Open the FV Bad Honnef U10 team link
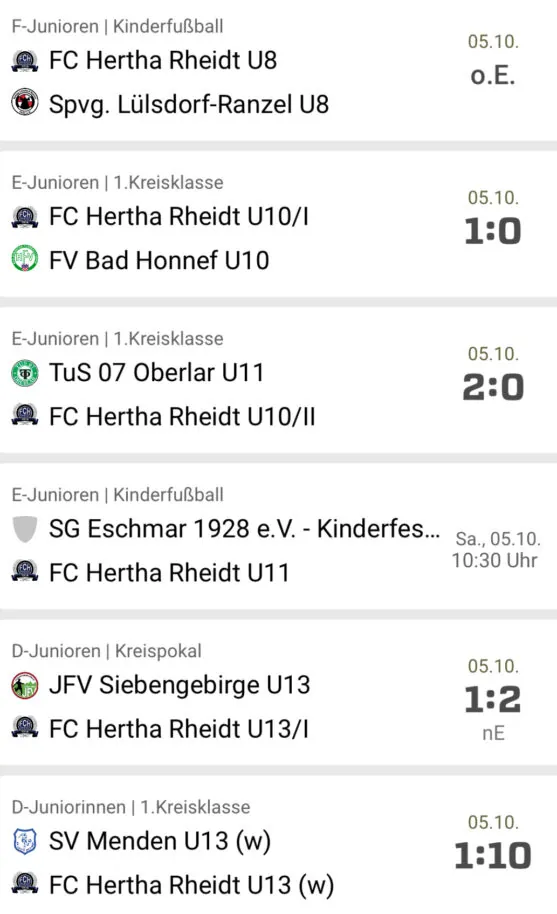This screenshot has height=914, width=557. [159, 260]
